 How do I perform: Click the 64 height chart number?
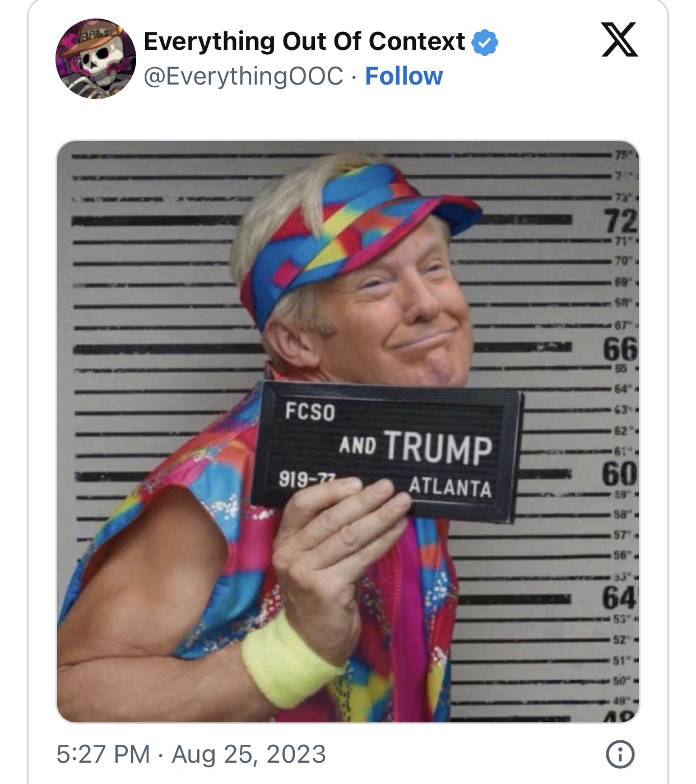(620, 598)
